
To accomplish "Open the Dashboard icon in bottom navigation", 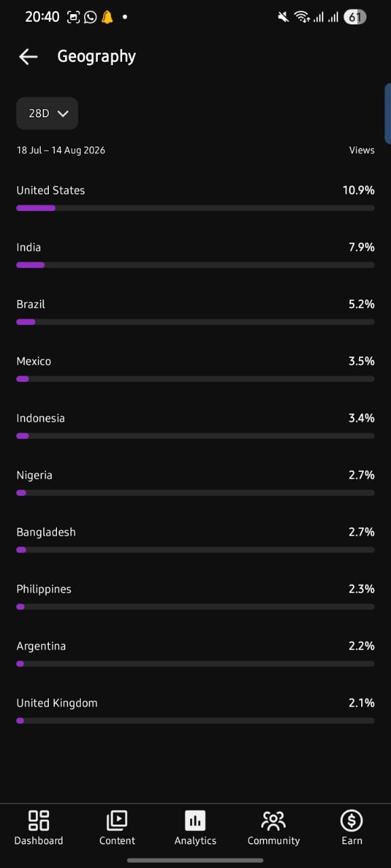I will pos(39,821).
